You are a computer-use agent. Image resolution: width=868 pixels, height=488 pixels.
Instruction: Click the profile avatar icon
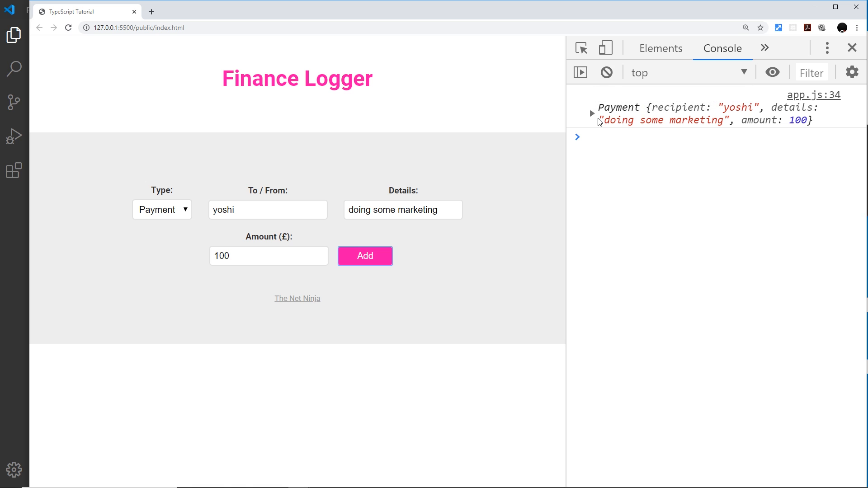click(842, 28)
